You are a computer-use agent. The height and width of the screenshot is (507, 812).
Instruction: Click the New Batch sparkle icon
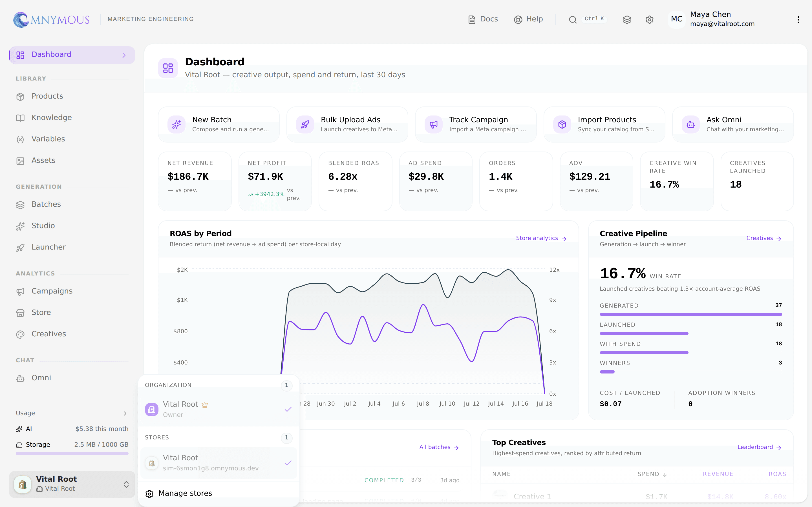[x=176, y=124]
